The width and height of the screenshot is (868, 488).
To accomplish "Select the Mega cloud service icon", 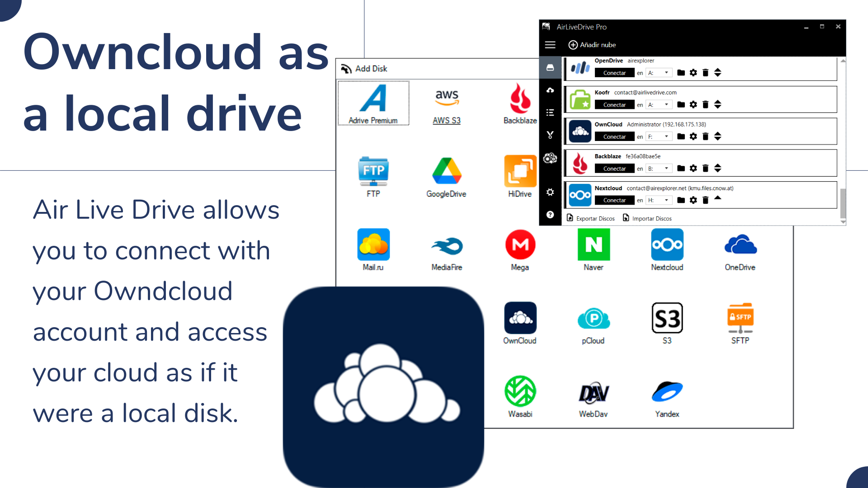I will coord(520,244).
